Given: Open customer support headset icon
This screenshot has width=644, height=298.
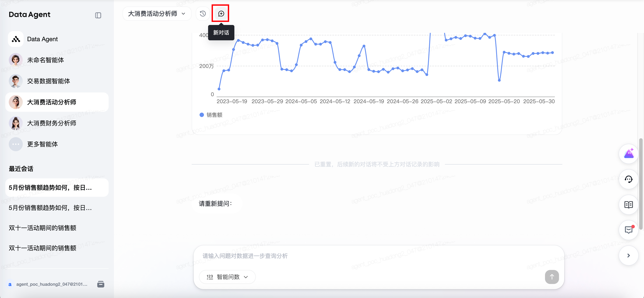Looking at the screenshot, I should tap(628, 179).
